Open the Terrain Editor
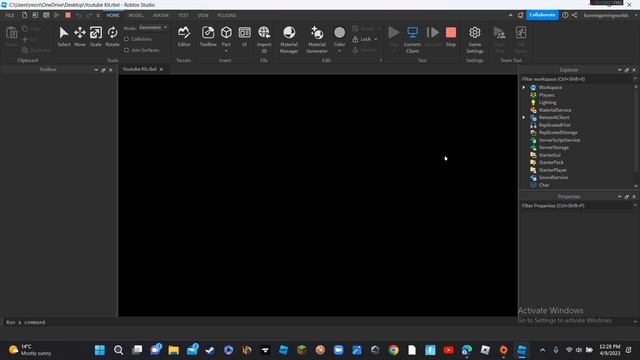The width and height of the screenshot is (640, 360). click(x=184, y=36)
